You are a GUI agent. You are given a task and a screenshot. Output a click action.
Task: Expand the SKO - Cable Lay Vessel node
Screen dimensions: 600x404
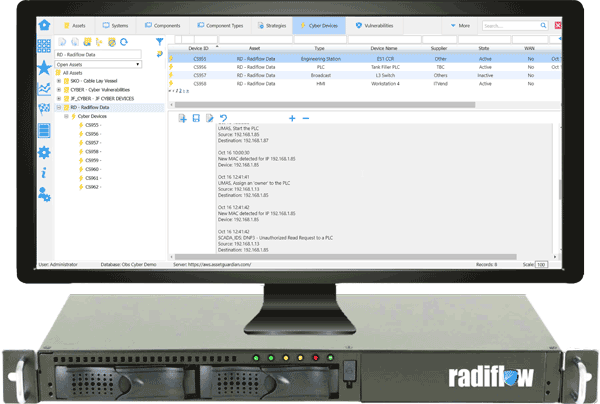click(59, 81)
